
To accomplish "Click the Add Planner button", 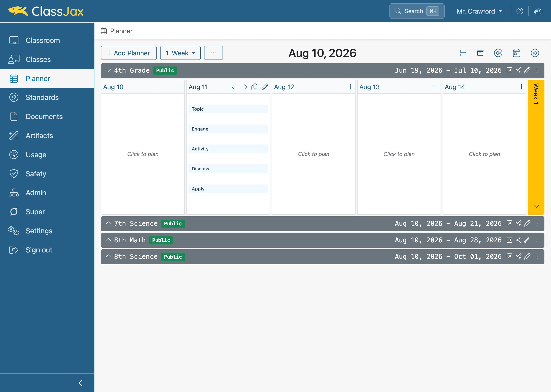I will click(x=129, y=53).
